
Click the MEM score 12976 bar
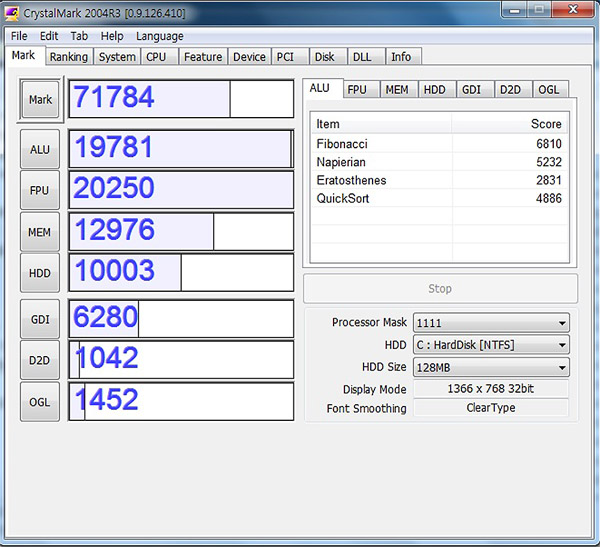tap(181, 232)
